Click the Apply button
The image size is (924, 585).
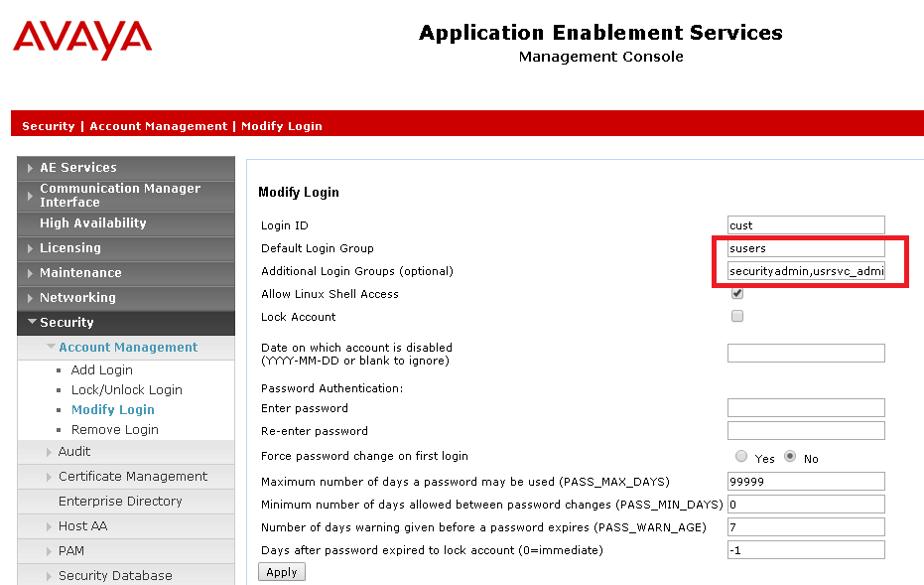coord(282,572)
